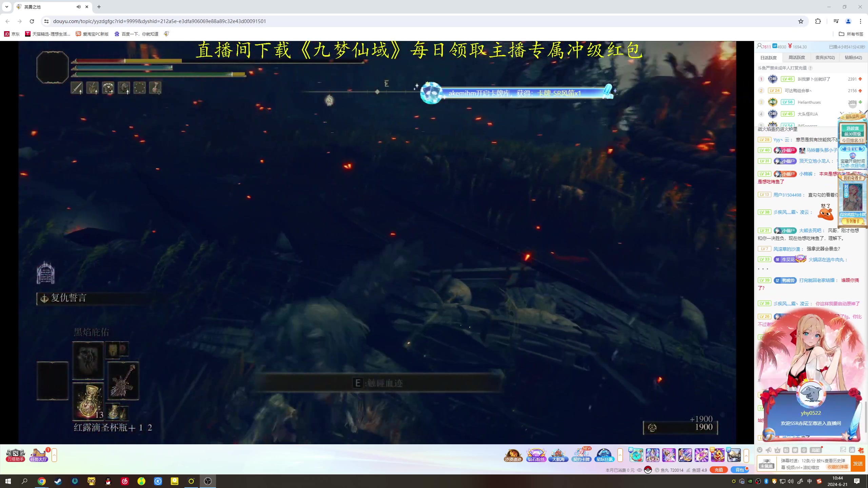Toggle the 高能 danmaku option

coord(816,450)
